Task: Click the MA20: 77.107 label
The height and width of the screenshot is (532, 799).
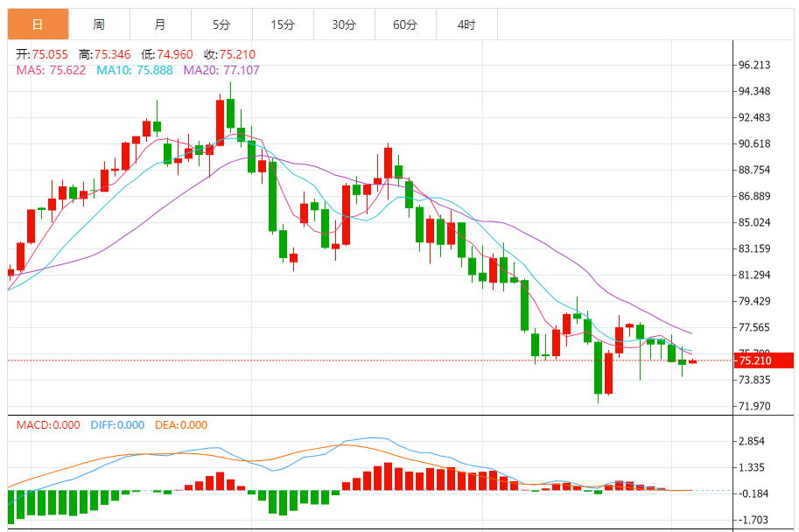Action: tap(221, 70)
